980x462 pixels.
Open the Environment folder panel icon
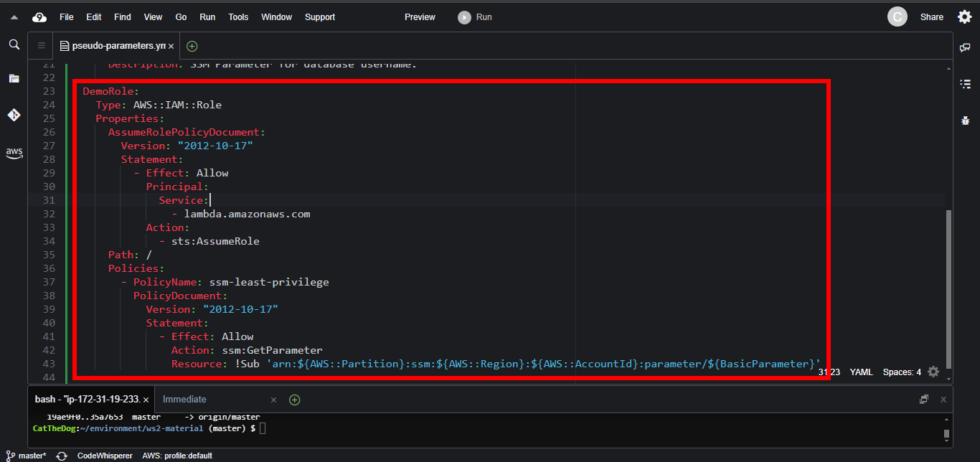14,78
